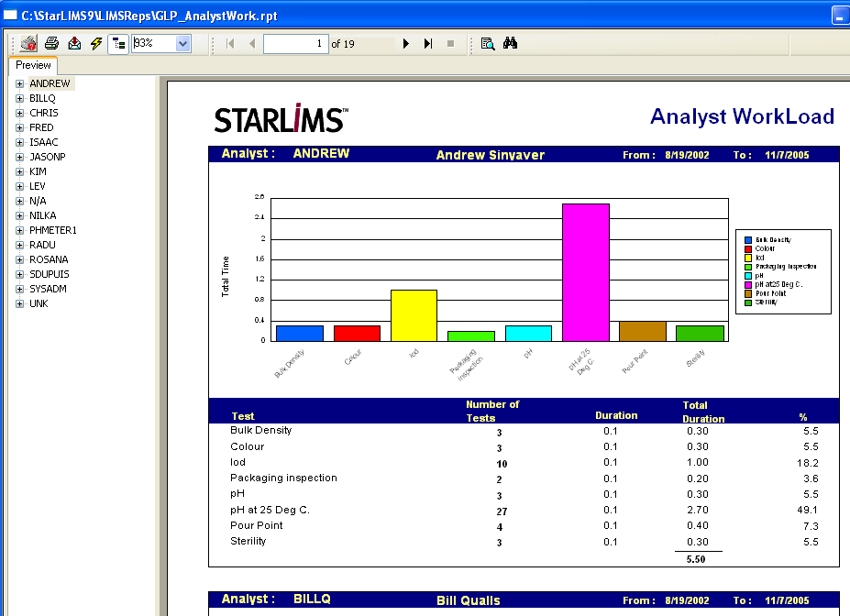
Task: Expand the KIM tree node
Action: click(x=19, y=171)
